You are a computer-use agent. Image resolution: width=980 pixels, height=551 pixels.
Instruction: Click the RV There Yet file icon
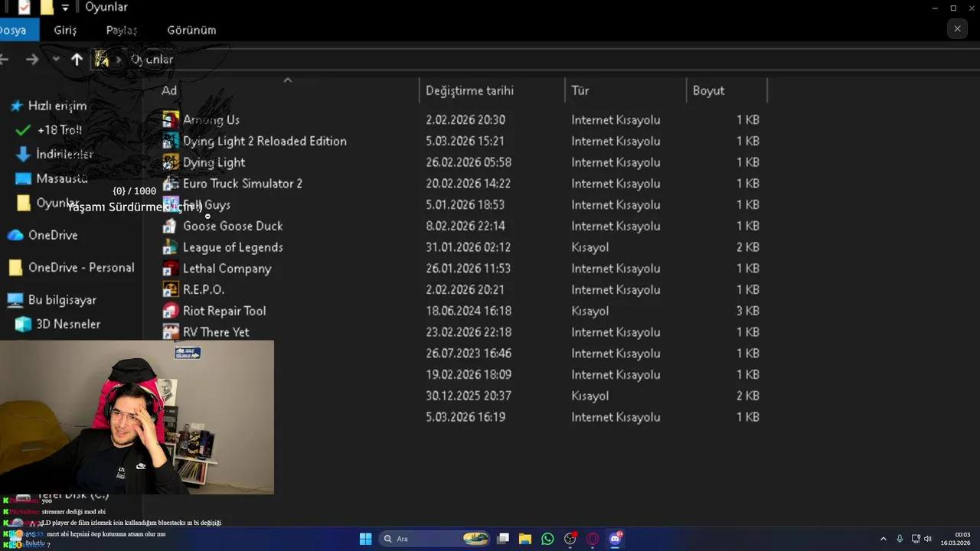[x=171, y=332]
